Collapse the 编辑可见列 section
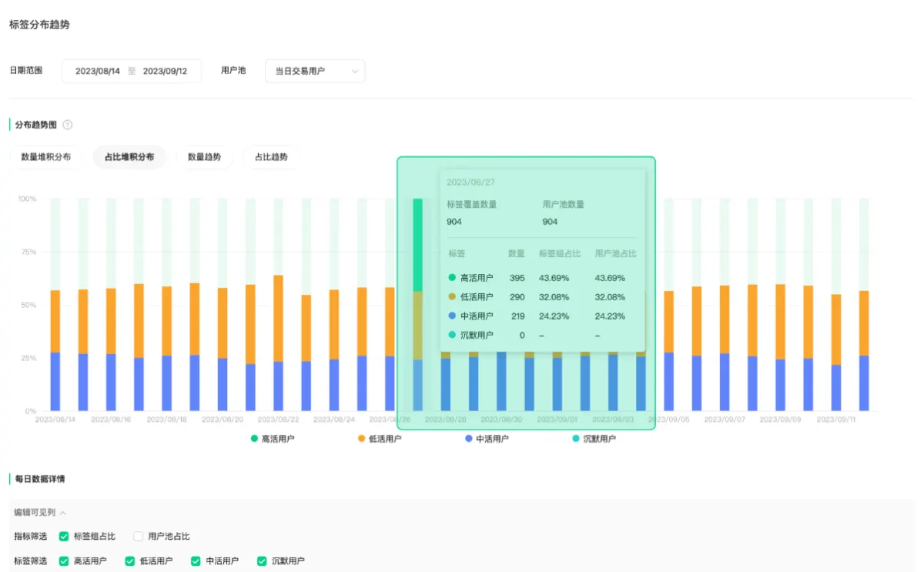This screenshot has width=924, height=572. click(40, 513)
